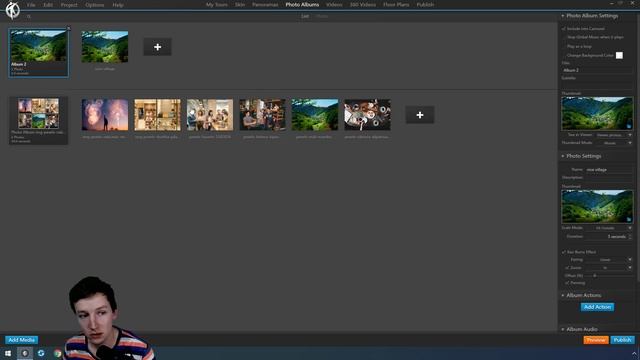Click the orange Preview button
Screen dimensions: 640x360
pyautogui.click(x=596, y=340)
